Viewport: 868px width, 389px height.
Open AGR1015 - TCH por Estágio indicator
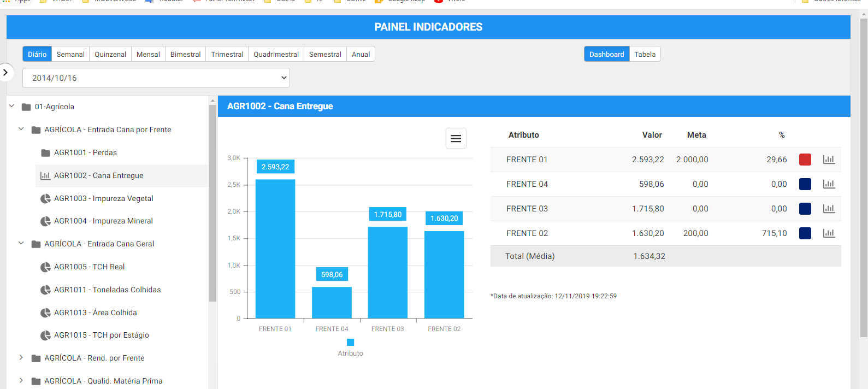(102, 335)
